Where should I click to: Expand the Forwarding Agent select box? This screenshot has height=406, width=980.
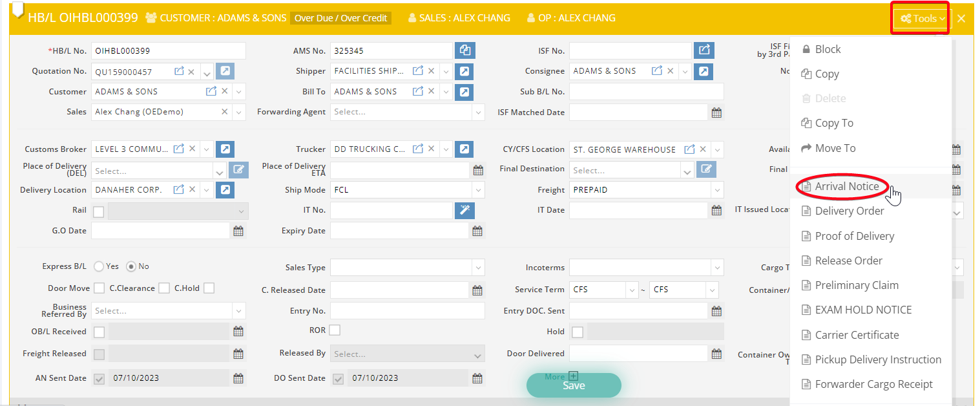[x=477, y=112]
